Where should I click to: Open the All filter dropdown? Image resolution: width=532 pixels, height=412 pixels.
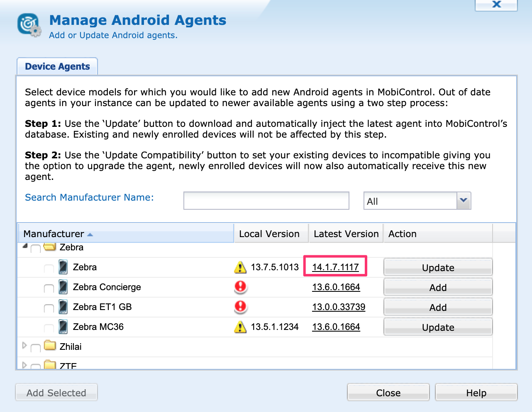[463, 201]
